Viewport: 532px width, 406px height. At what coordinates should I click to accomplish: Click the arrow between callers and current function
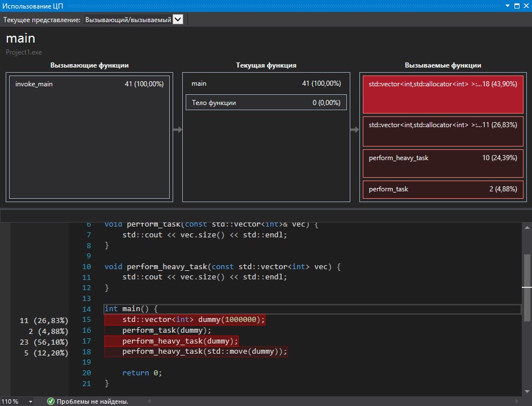tap(178, 130)
